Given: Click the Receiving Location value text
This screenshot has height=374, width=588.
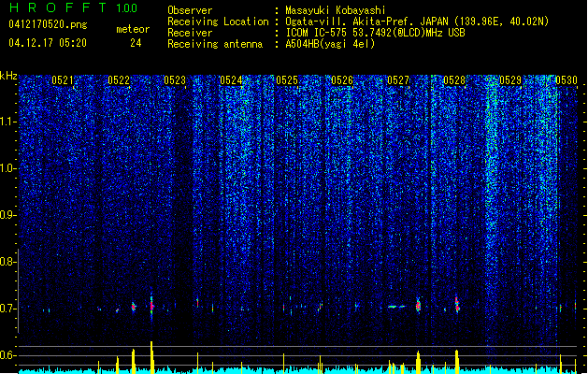Looking at the screenshot, I should point(417,22).
